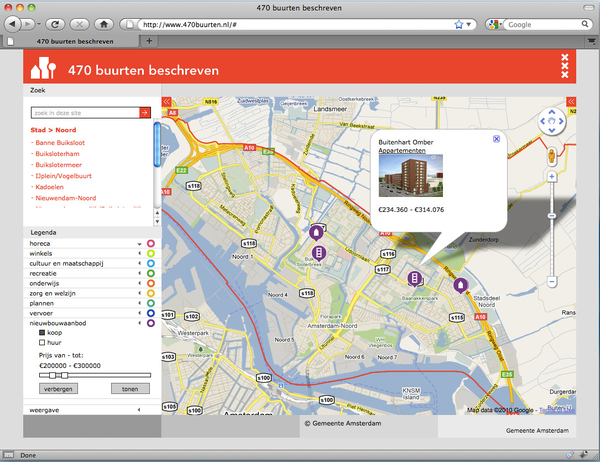Bookmark the page with the star icon

point(459,23)
